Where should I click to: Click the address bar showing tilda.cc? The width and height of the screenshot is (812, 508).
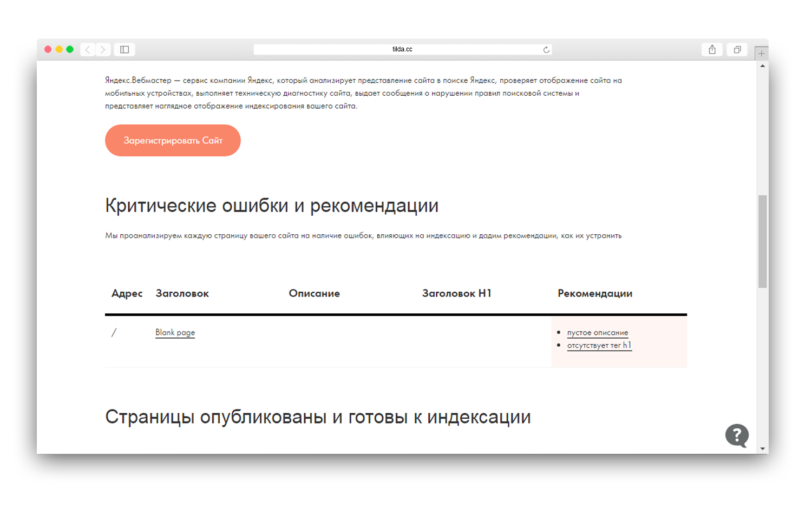coord(402,49)
